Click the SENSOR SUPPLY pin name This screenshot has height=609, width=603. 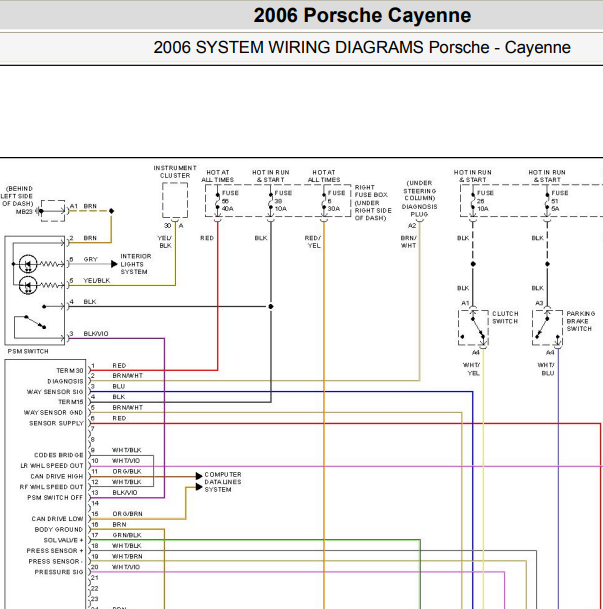click(x=56, y=423)
